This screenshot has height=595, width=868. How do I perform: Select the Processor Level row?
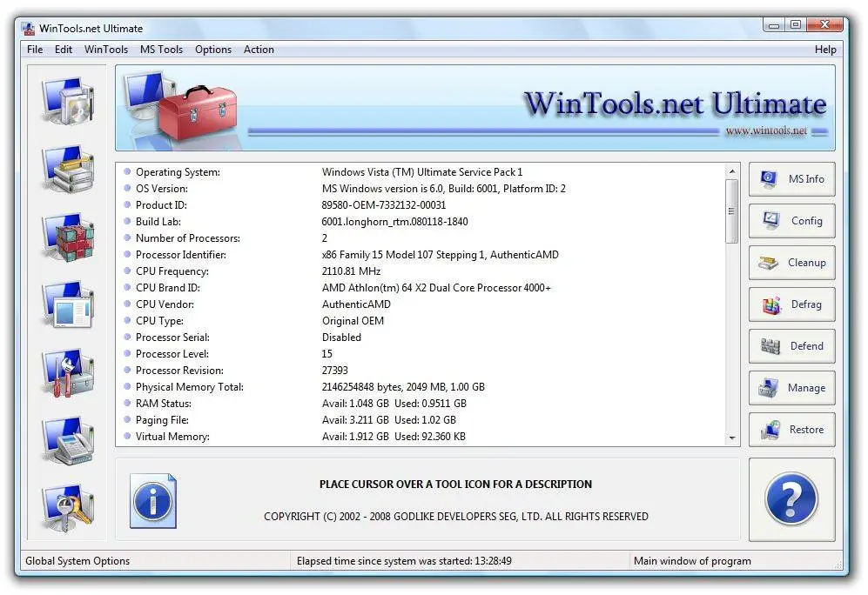[421, 354]
